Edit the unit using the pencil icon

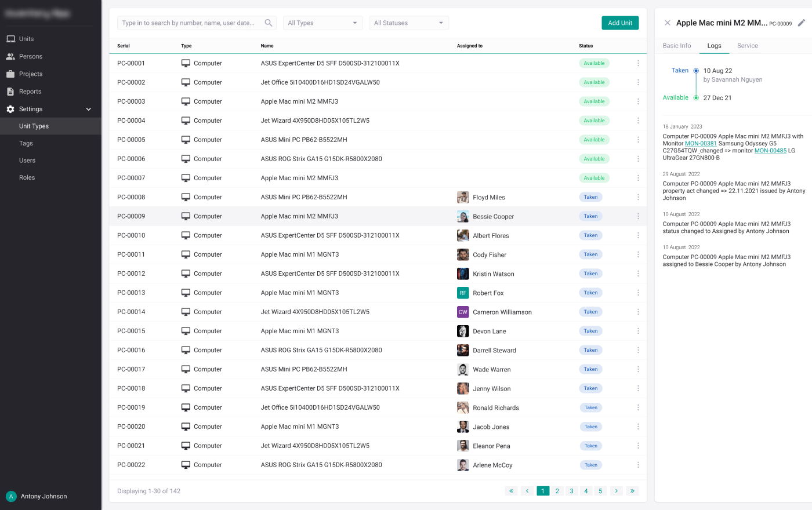click(802, 23)
